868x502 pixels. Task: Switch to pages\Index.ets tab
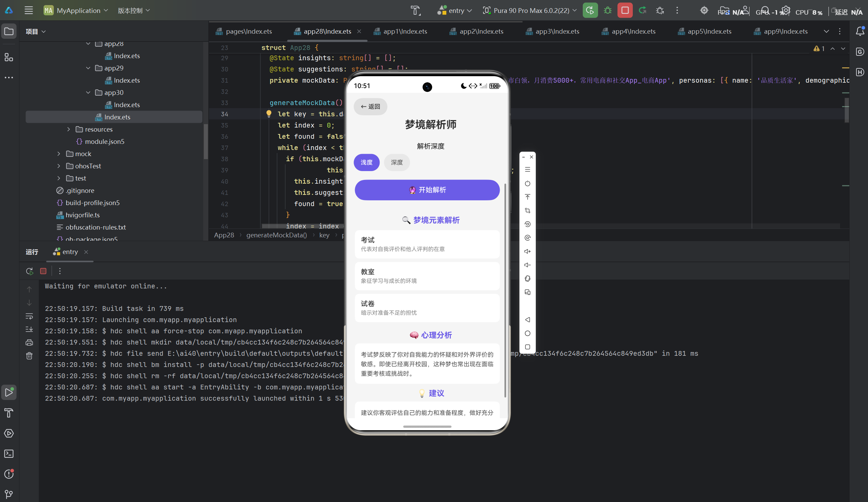(x=244, y=31)
